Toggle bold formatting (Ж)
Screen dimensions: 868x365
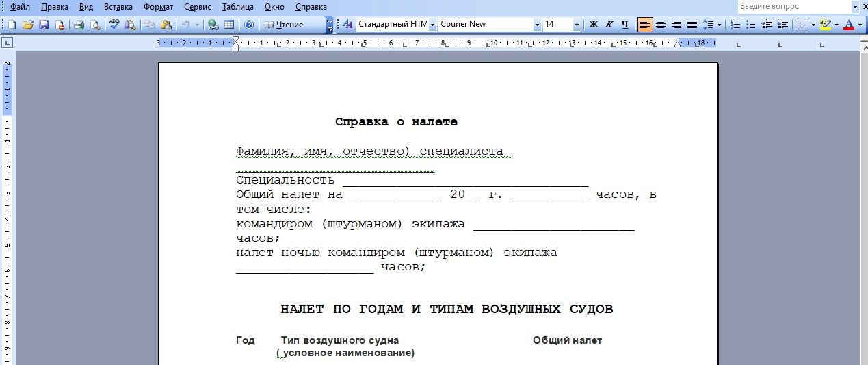tap(594, 25)
